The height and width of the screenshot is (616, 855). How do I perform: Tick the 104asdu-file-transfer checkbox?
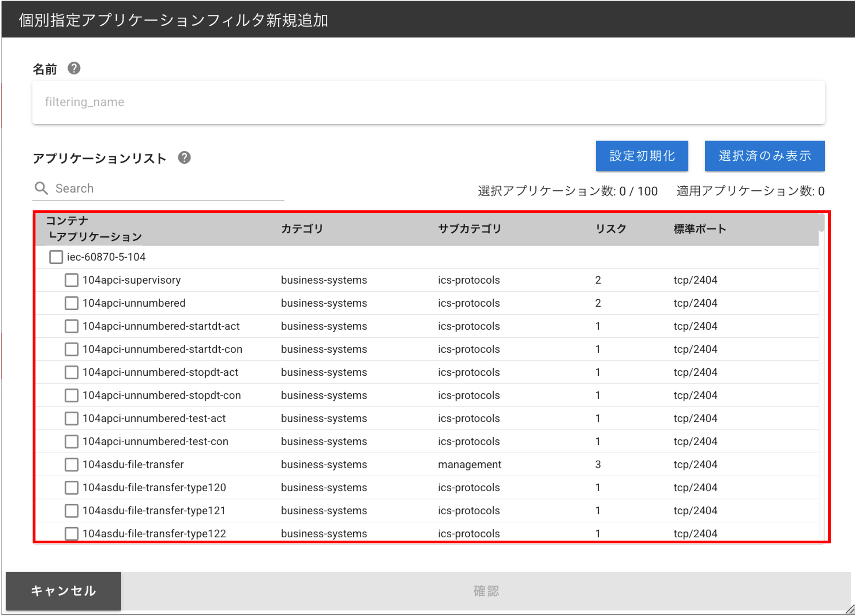71,465
